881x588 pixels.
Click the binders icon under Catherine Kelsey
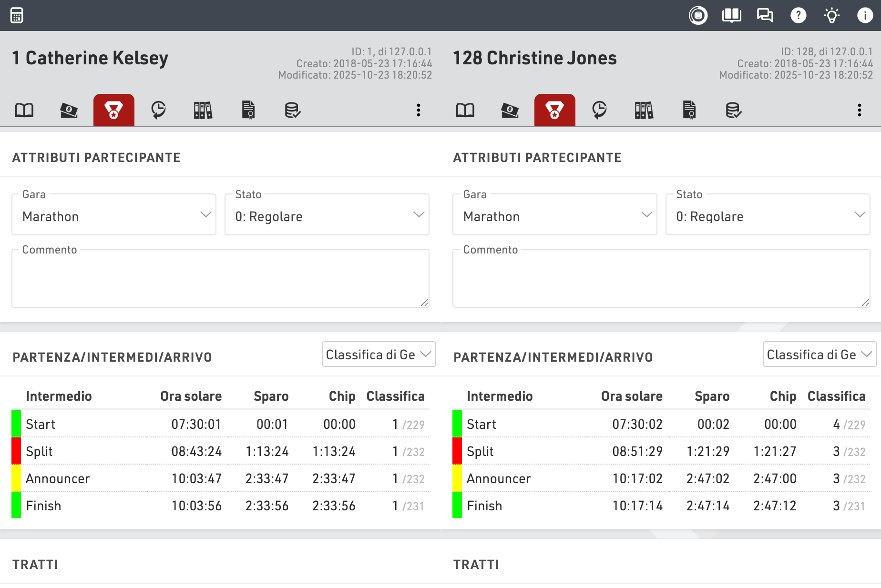point(203,111)
